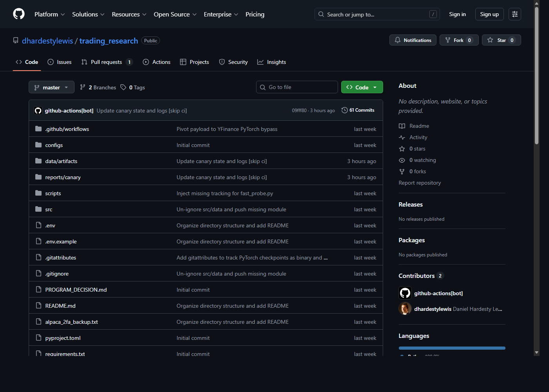549x392 pixels.
Task: Click the notifications bell icon
Action: (398, 40)
